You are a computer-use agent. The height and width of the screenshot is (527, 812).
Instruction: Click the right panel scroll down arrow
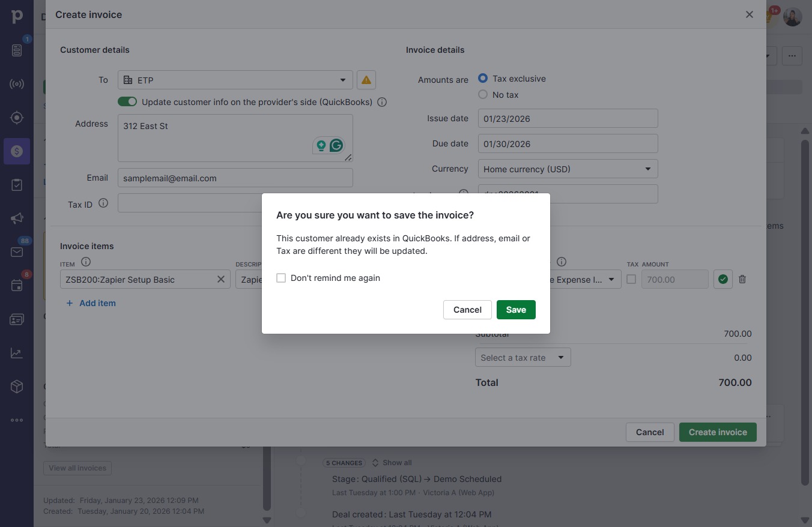coord(805,520)
